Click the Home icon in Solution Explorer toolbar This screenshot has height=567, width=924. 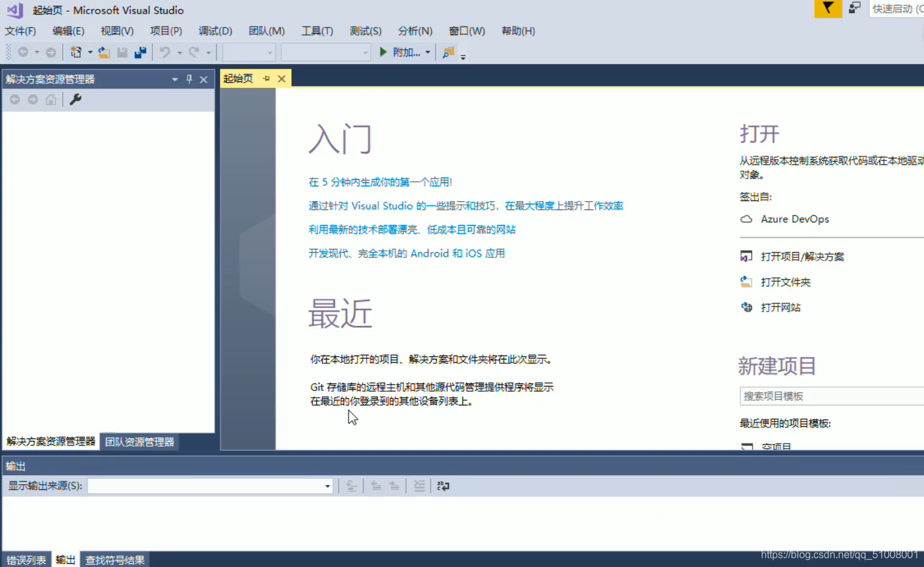coord(50,100)
